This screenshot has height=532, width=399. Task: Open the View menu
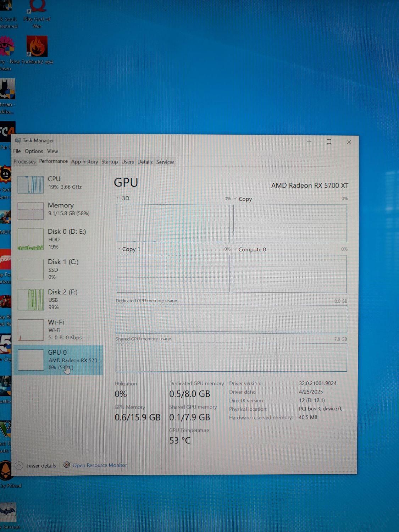coord(52,151)
